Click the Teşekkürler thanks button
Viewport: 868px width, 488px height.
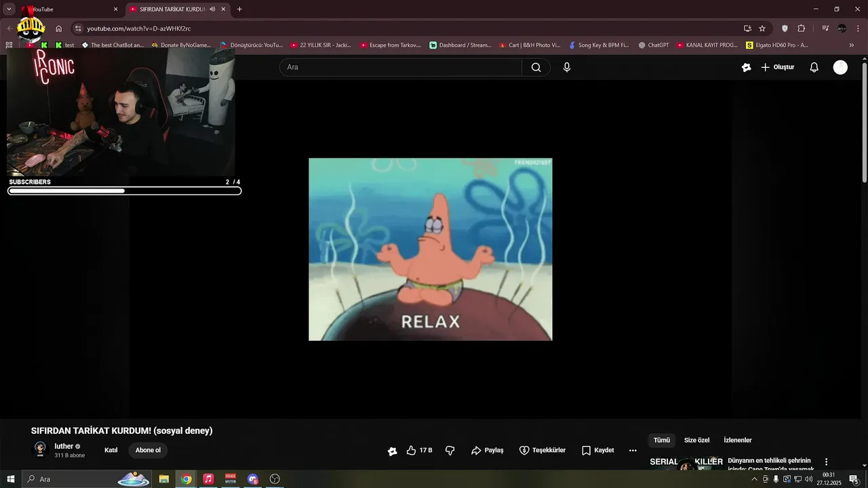tap(542, 450)
